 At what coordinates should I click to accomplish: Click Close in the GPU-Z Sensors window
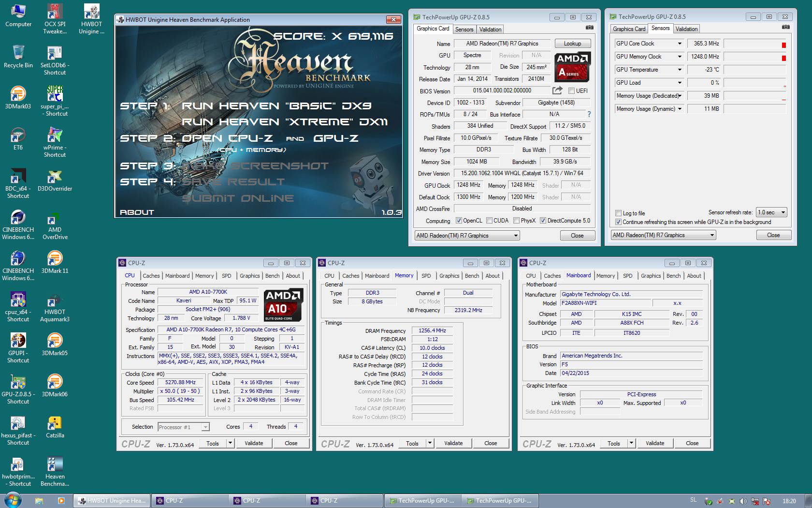coord(773,235)
